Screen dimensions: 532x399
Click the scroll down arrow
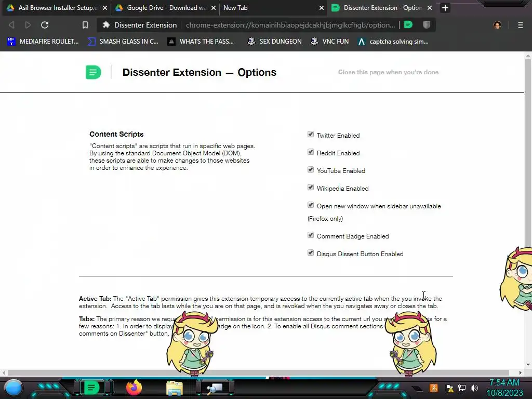click(x=528, y=365)
